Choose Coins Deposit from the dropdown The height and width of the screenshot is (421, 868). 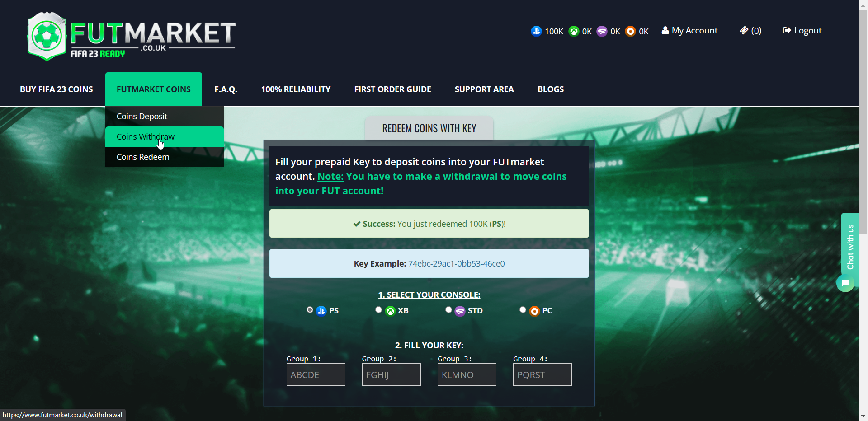165,117
